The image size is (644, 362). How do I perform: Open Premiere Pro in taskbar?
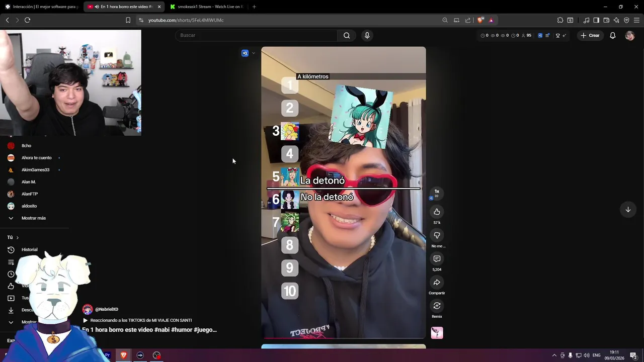107,355
